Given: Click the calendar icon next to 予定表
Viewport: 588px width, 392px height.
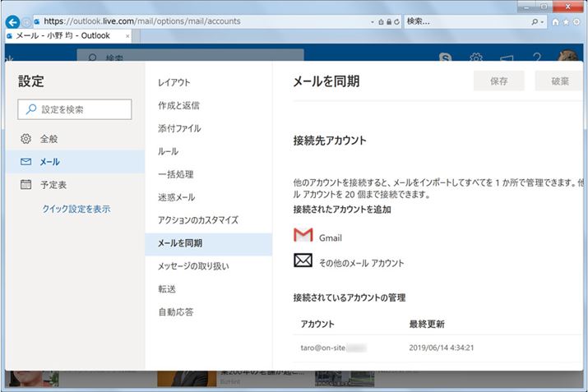Looking at the screenshot, I should point(25,185).
